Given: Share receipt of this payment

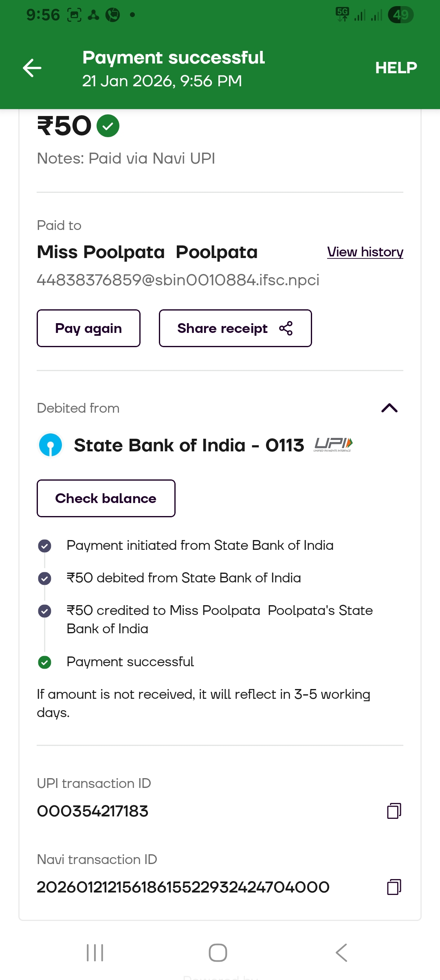Looking at the screenshot, I should coord(235,328).
